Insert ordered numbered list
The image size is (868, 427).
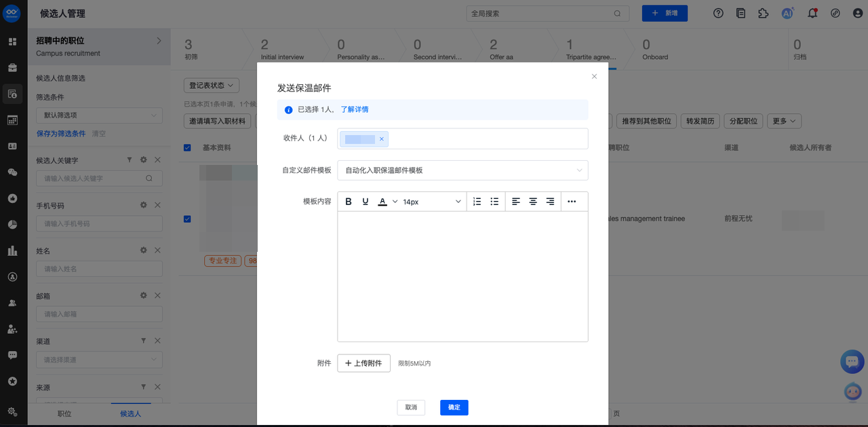coord(477,202)
